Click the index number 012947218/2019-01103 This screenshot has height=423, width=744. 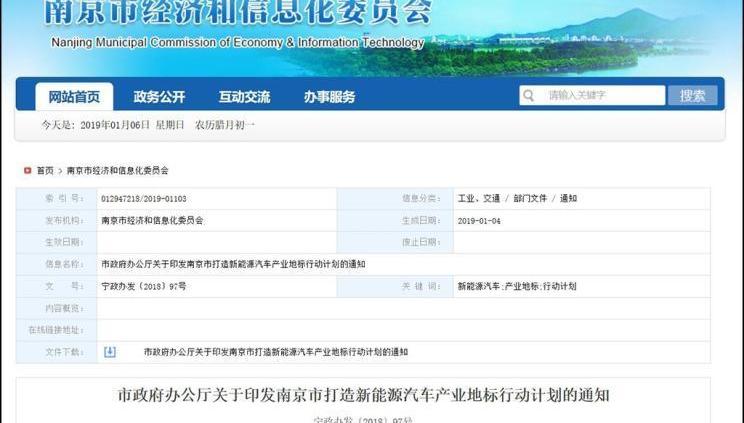144,199
